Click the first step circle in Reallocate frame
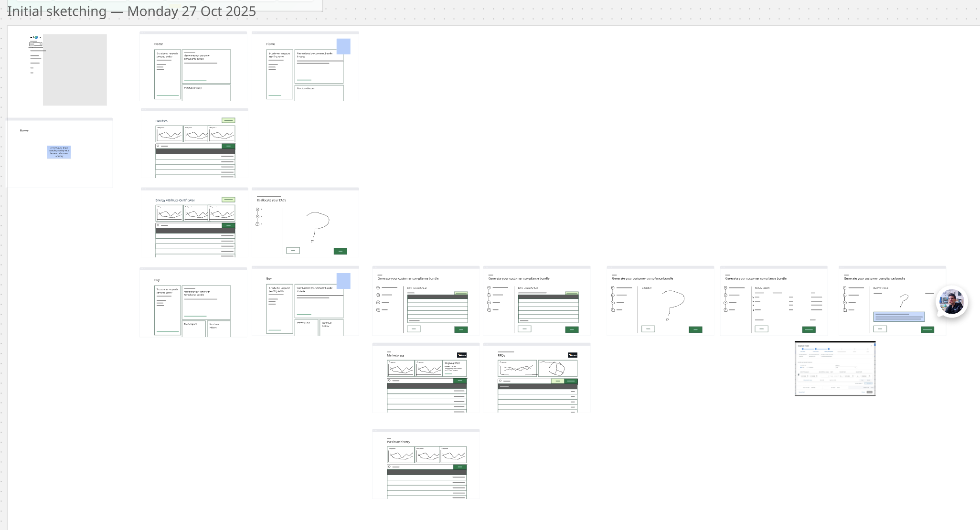The image size is (980, 530). pyautogui.click(x=257, y=209)
